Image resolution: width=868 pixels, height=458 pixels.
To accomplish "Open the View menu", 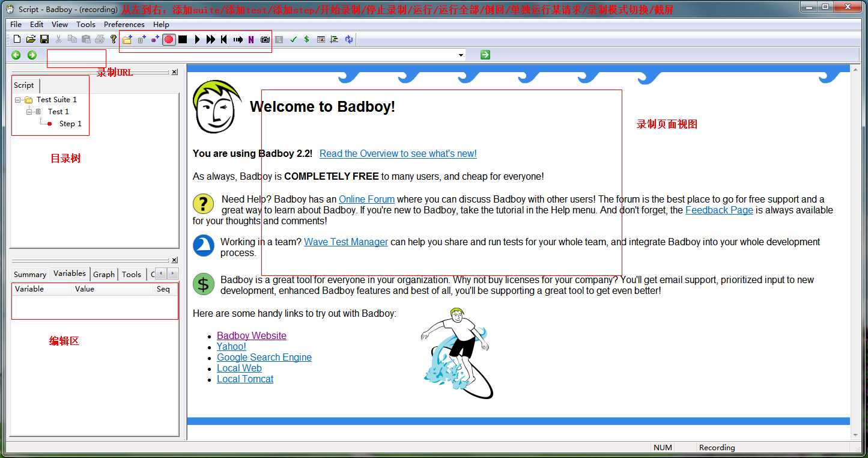I will coord(60,24).
